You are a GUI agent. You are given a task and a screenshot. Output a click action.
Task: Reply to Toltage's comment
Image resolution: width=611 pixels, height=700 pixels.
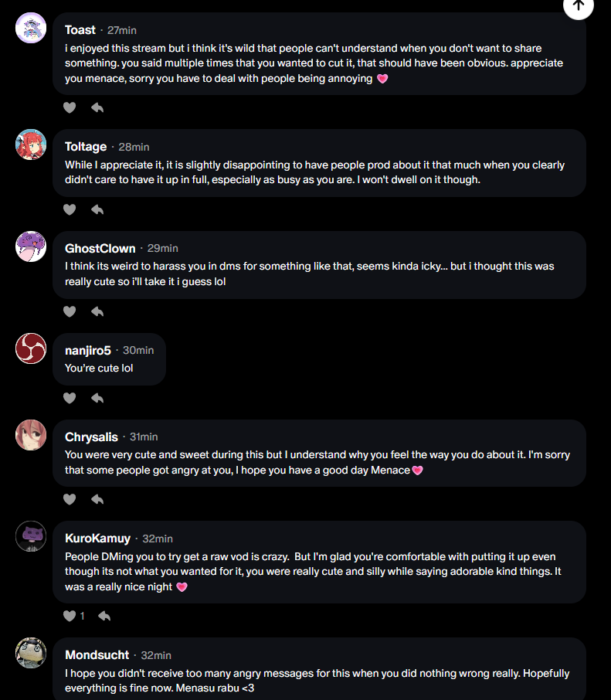pos(97,209)
